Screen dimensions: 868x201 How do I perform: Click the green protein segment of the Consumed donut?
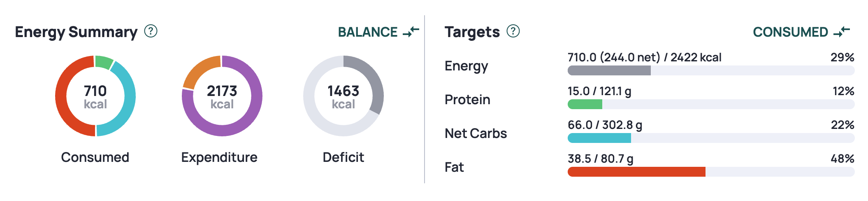pyautogui.click(x=104, y=62)
